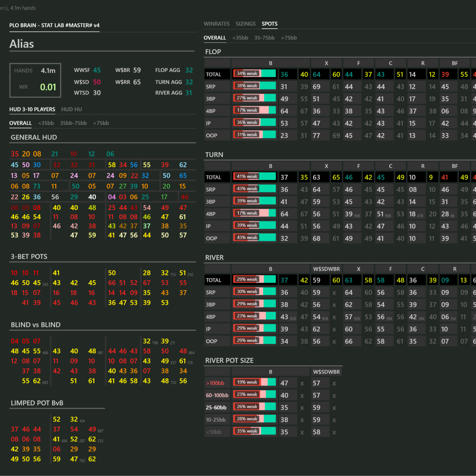Click the 60-100bb row label

pos(217,395)
